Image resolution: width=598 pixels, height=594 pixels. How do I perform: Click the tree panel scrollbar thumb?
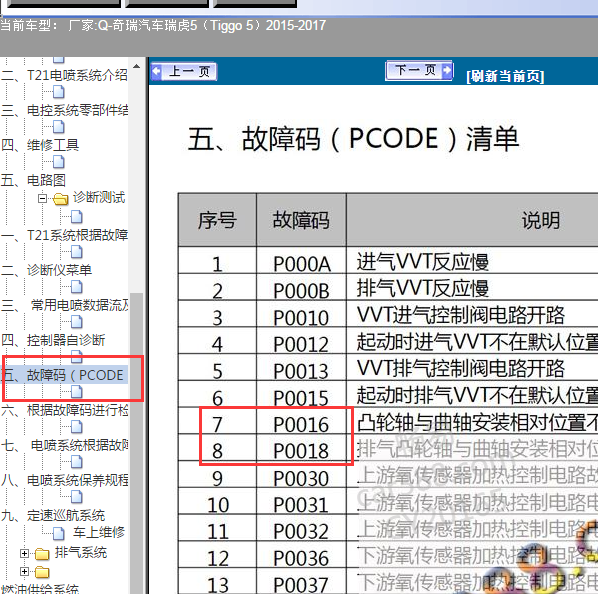(x=136, y=442)
